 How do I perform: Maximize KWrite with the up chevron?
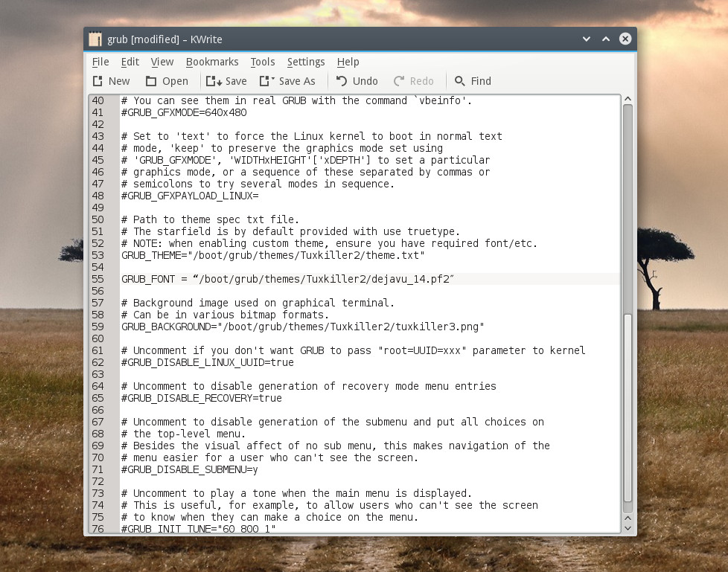[x=606, y=39]
